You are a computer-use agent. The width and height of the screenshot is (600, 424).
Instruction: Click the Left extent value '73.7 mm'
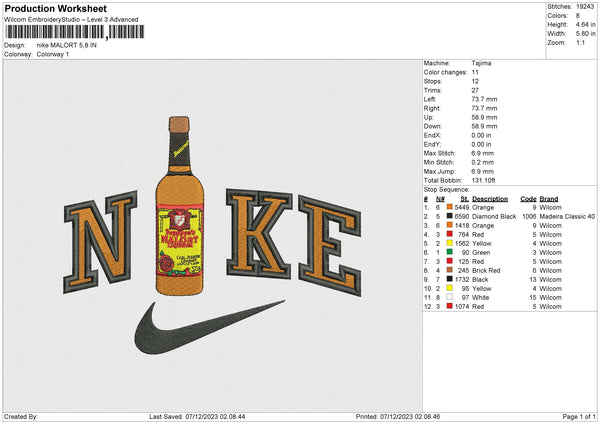click(x=484, y=99)
